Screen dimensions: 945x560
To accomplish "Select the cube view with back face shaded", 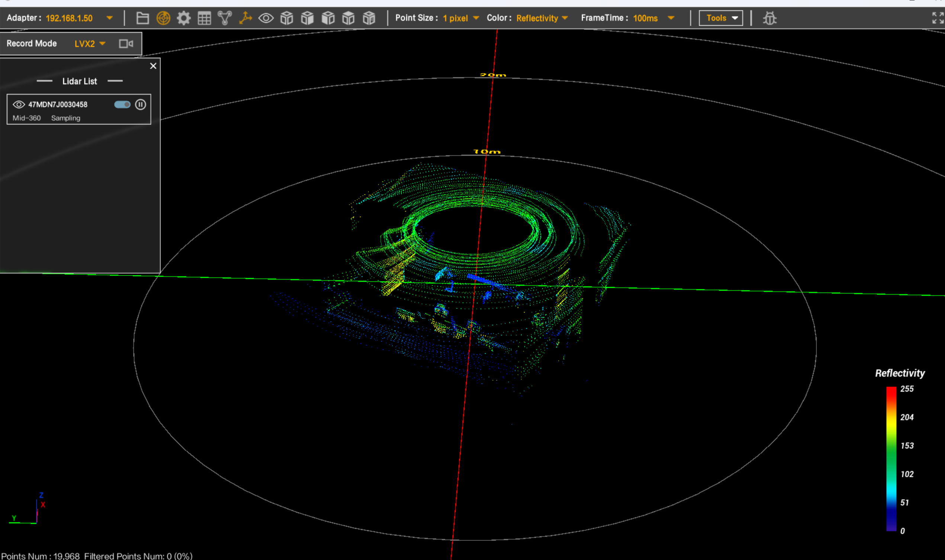I will click(369, 18).
